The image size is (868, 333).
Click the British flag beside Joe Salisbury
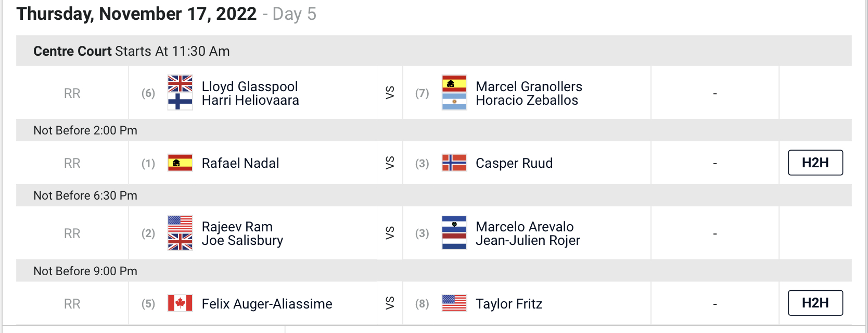tap(180, 242)
